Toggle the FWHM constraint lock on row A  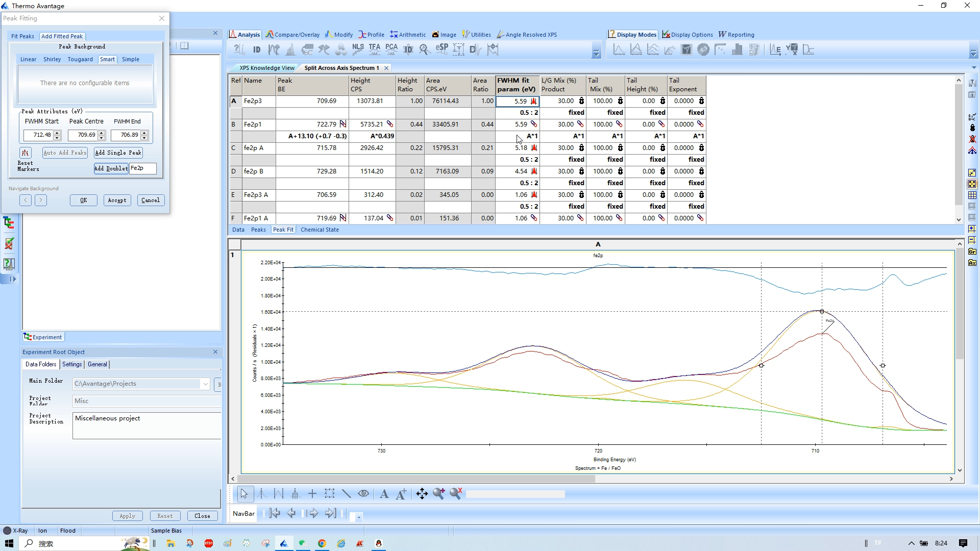(x=534, y=101)
